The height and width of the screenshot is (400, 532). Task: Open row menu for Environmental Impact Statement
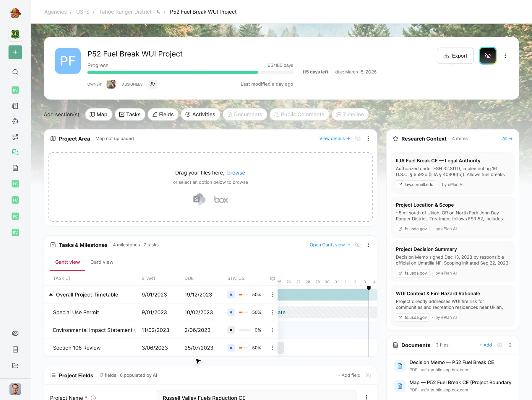pos(273,330)
